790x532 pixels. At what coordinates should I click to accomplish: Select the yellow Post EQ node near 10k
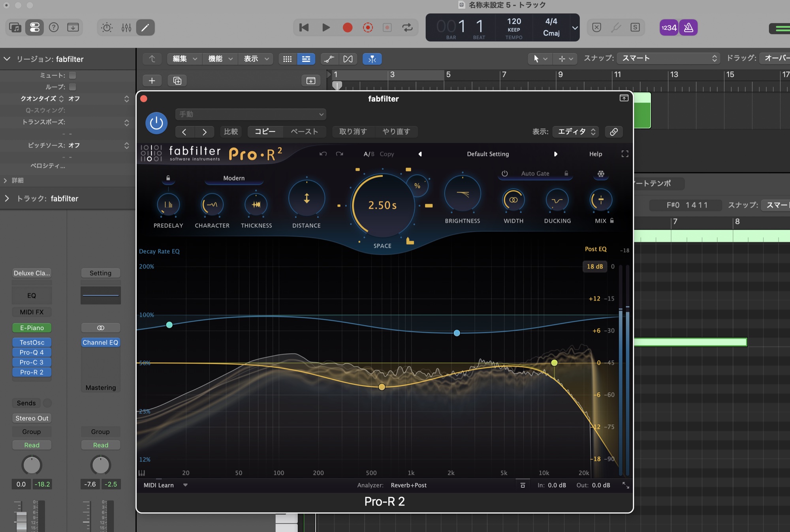click(x=555, y=363)
